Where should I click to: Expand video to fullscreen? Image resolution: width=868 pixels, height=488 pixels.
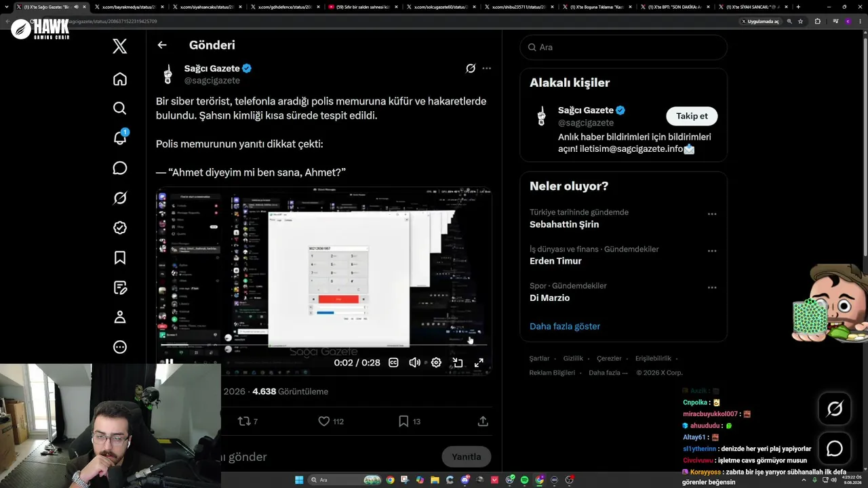pos(479,363)
